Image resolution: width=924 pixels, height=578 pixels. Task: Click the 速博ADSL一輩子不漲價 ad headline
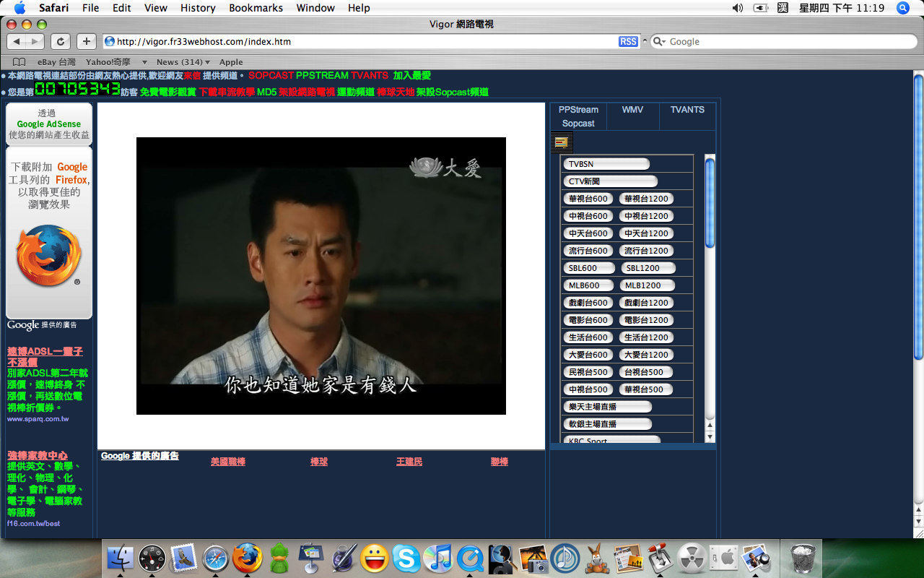point(45,357)
